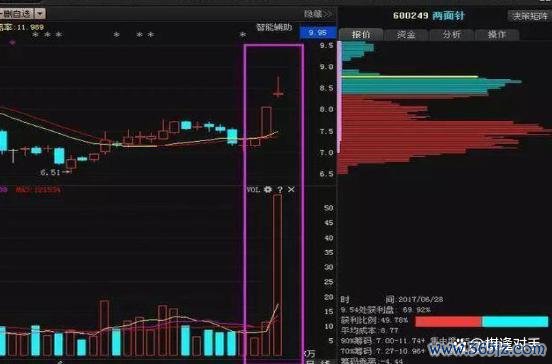Switch to the 报价 tab
The width and height of the screenshot is (552, 364).
point(361,34)
